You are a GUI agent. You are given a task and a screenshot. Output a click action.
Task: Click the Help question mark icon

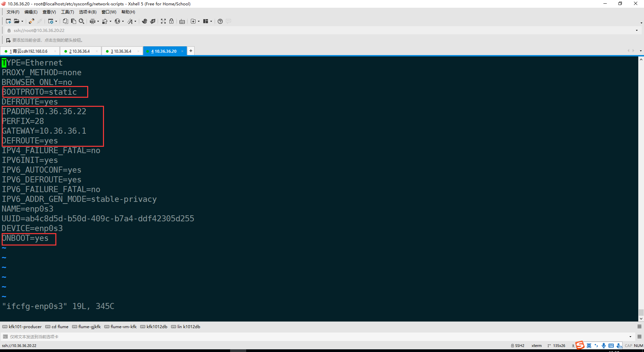(x=220, y=21)
